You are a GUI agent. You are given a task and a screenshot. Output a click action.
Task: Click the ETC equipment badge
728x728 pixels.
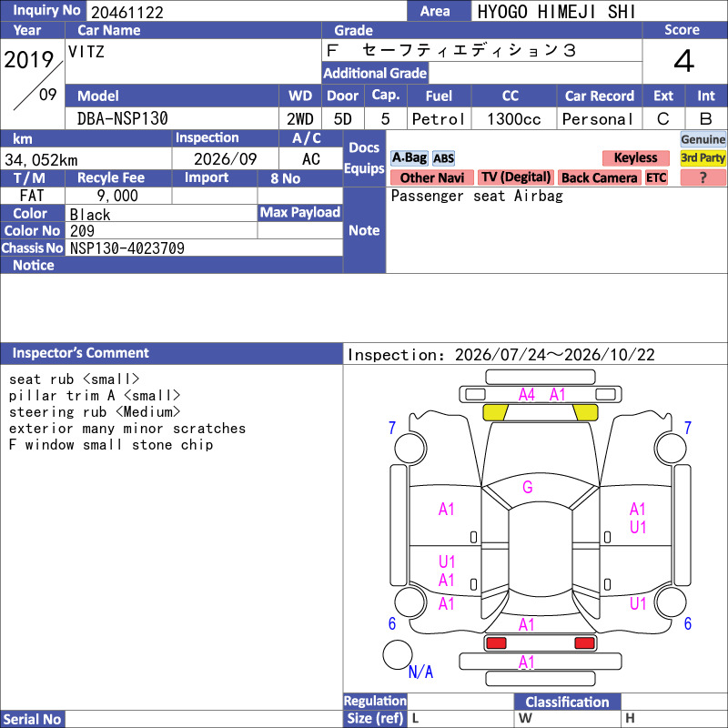tap(656, 177)
